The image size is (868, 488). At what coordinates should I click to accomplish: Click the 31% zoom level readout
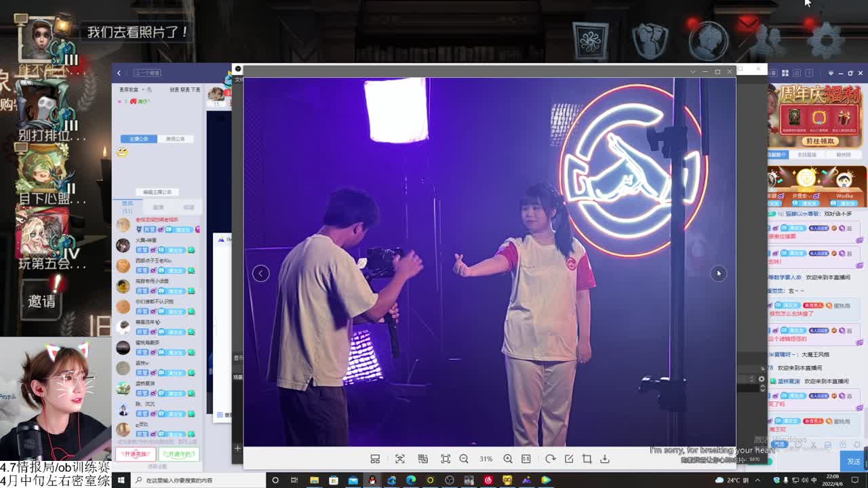pyautogui.click(x=486, y=459)
